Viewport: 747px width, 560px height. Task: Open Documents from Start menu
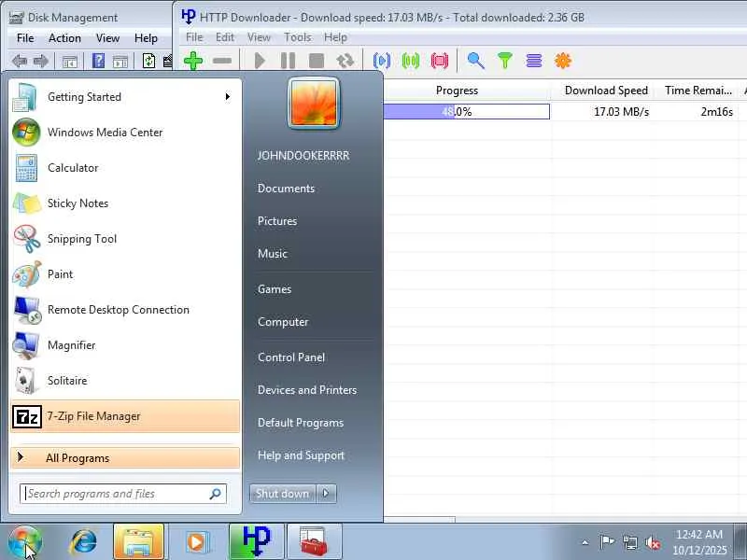pyautogui.click(x=286, y=189)
